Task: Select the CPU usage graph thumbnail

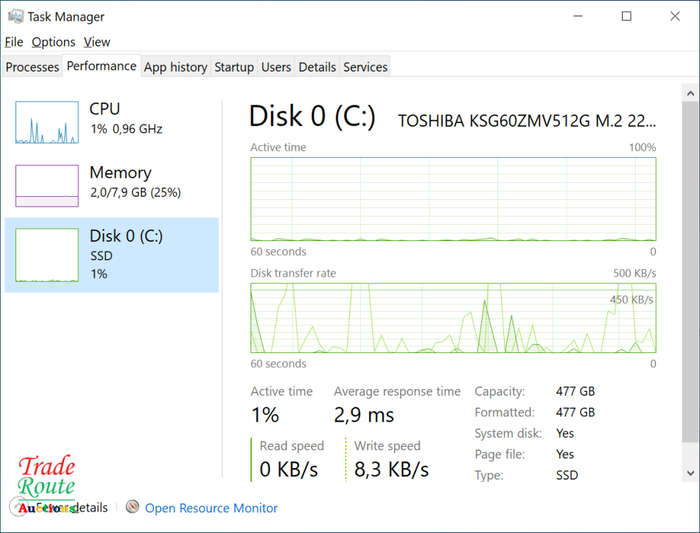Action: 47,122
